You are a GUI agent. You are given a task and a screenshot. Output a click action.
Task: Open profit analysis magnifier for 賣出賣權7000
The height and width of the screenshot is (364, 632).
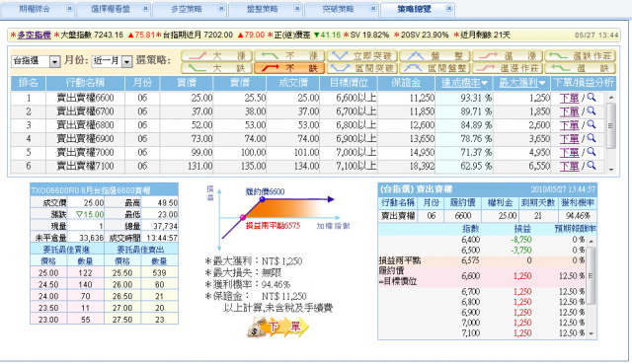coord(592,152)
